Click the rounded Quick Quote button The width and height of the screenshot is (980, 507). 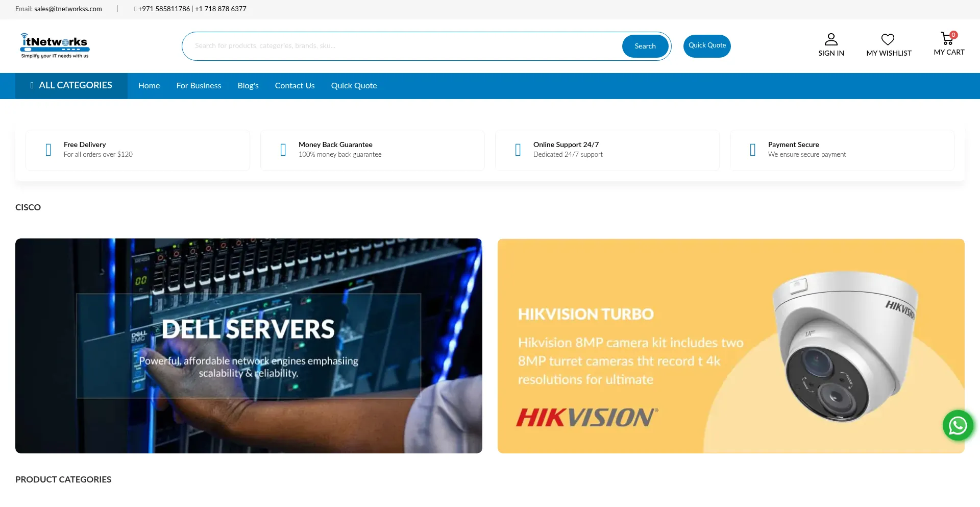click(707, 45)
